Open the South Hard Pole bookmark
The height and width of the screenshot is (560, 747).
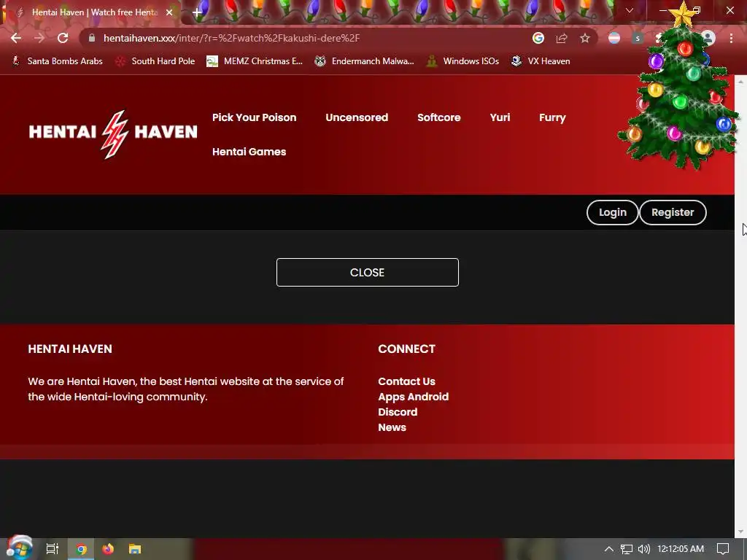[x=156, y=61]
